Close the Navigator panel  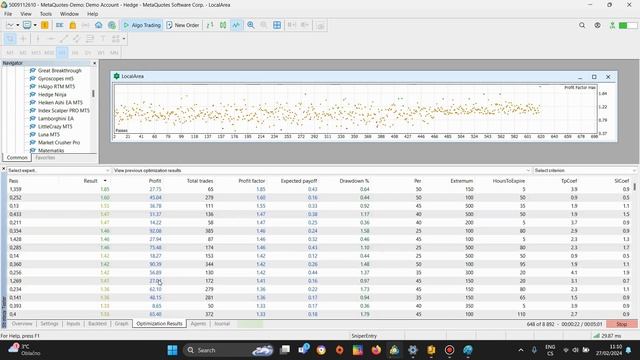click(x=95, y=63)
